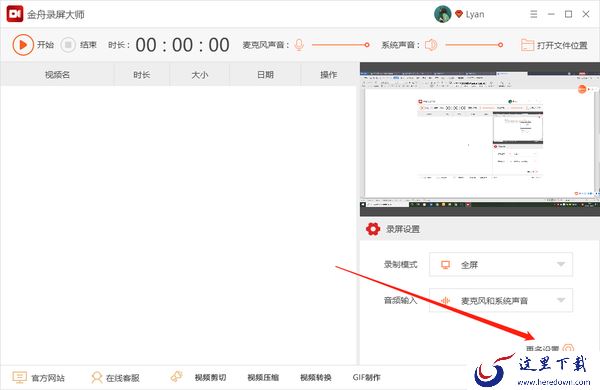Click the 官方网站 monitor icon
Screen dimensions: 600x390
click(x=19, y=377)
